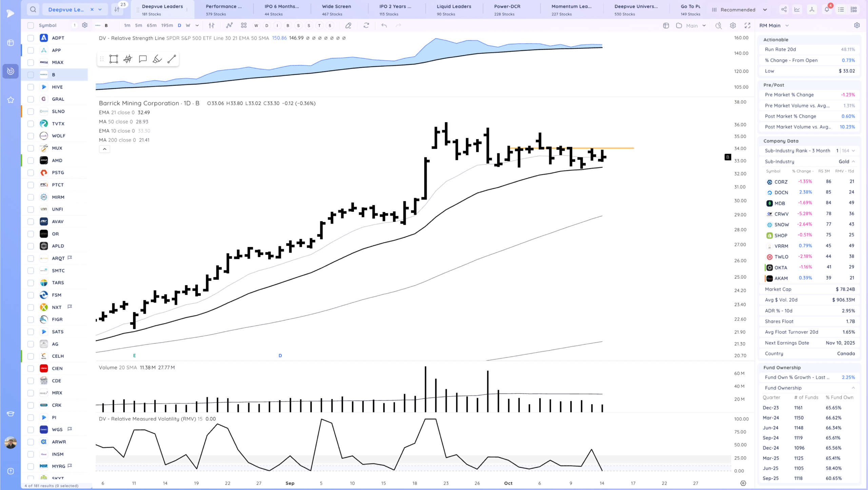Choose the highlighter drawing tool

[157, 59]
